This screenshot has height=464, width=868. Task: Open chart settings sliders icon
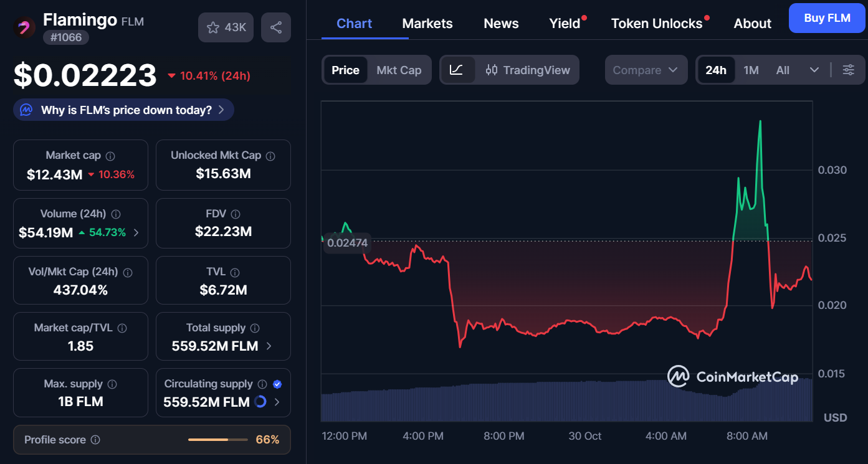[848, 70]
